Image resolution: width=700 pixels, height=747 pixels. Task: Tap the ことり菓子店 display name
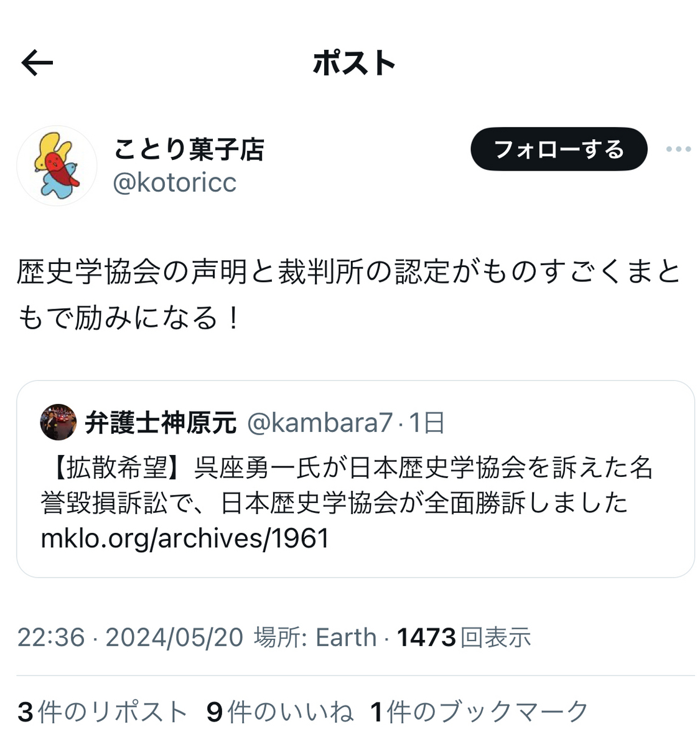(189, 149)
